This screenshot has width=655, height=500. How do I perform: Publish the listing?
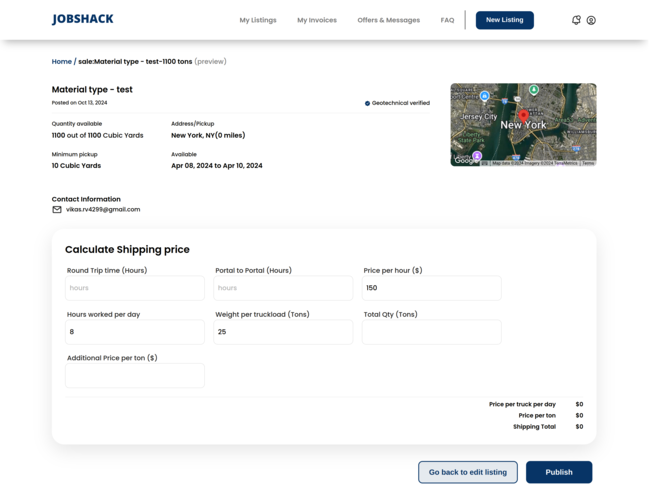[559, 472]
